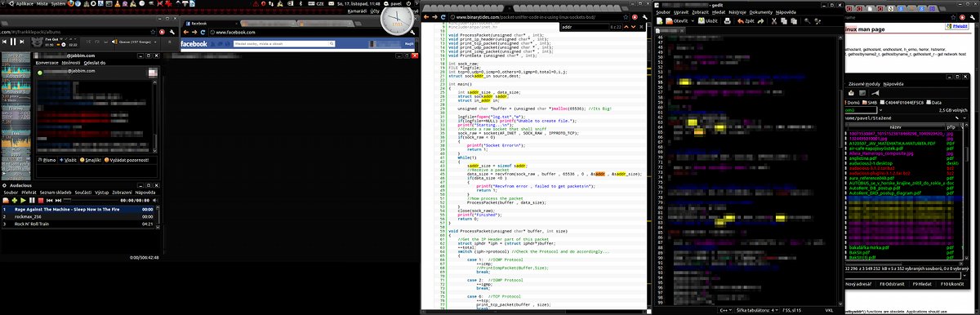Viewport: 980px width, 315px height.
Task: Open Aplikace menu in top panel
Action: [24, 4]
